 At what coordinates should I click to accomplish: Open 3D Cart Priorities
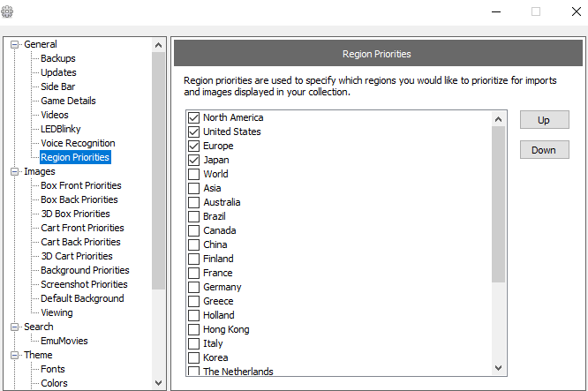coord(77,257)
